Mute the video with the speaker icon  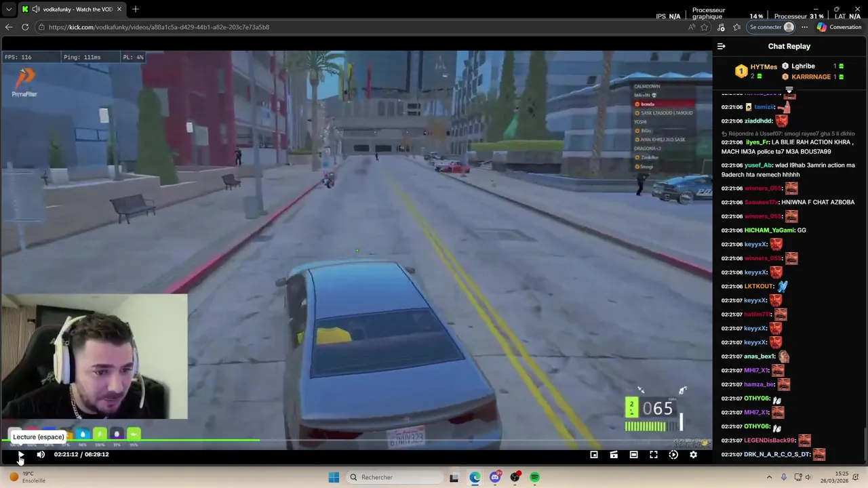[41, 455]
